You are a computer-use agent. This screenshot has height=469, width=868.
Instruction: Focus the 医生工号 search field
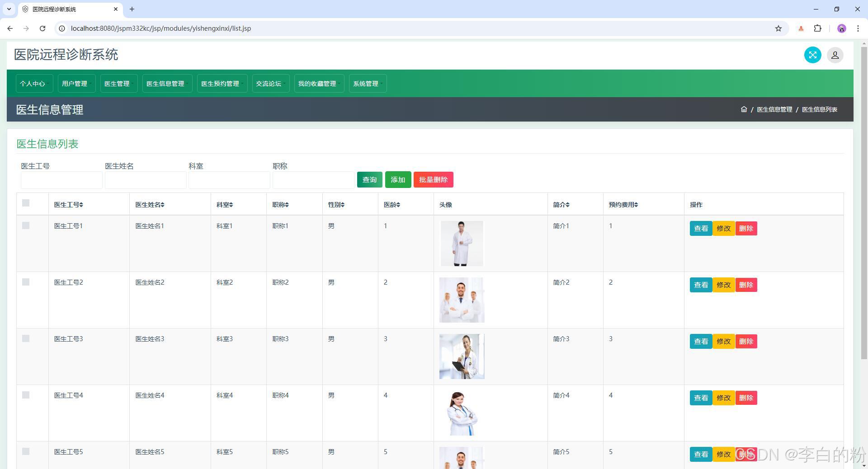[x=61, y=180]
